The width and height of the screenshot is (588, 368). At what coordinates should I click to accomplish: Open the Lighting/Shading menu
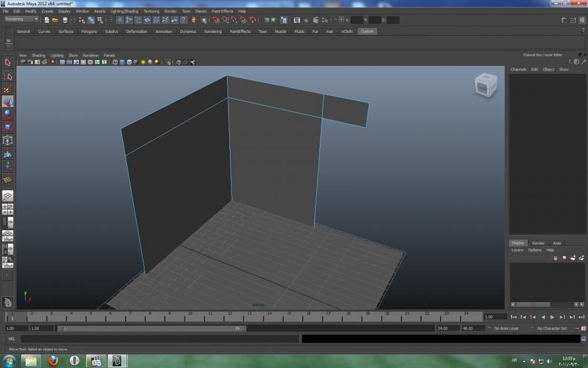pyautogui.click(x=124, y=11)
